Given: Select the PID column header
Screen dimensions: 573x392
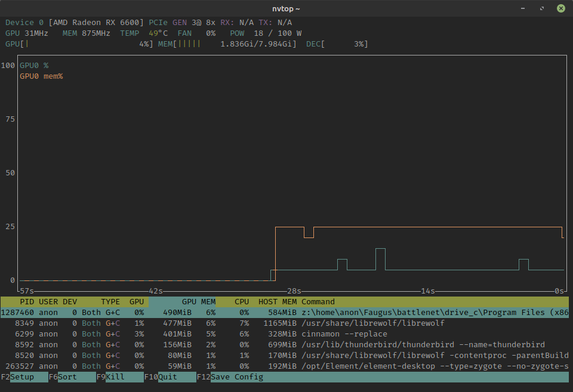Looking at the screenshot, I should click(27, 302).
